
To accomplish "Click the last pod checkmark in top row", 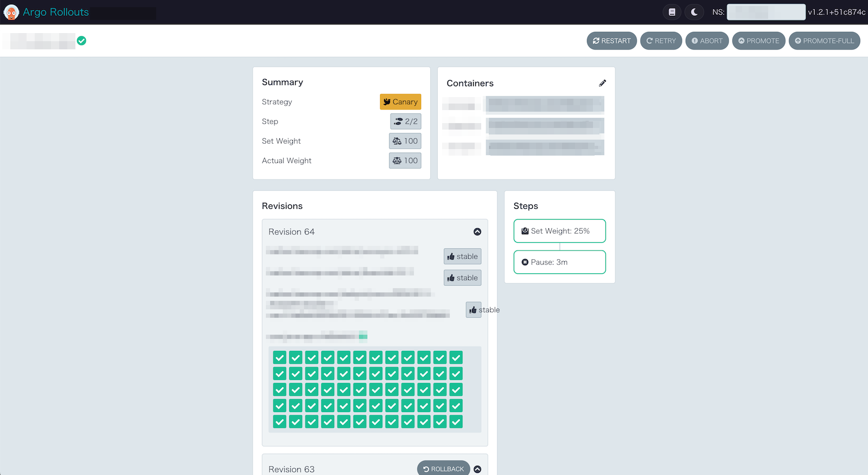I will click(456, 357).
